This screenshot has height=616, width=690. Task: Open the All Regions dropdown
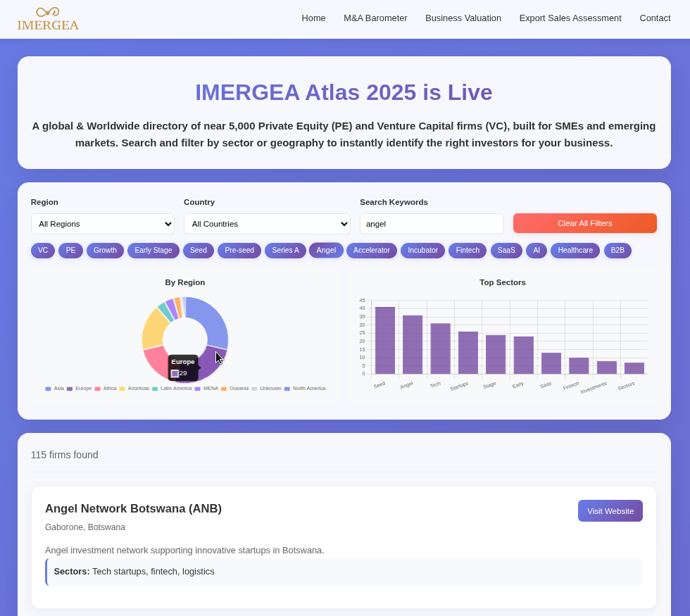[x=103, y=224]
